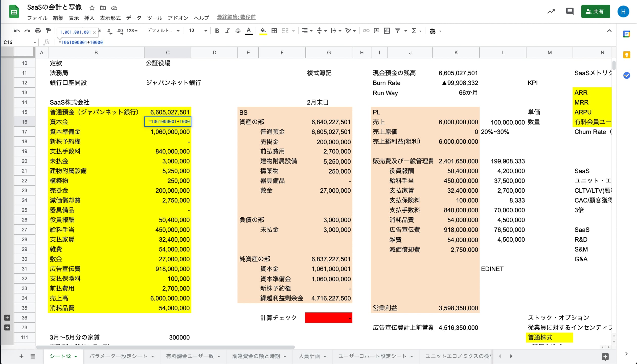The image size is (637, 364).
Task: Click the print icon
Action: coord(37,31)
